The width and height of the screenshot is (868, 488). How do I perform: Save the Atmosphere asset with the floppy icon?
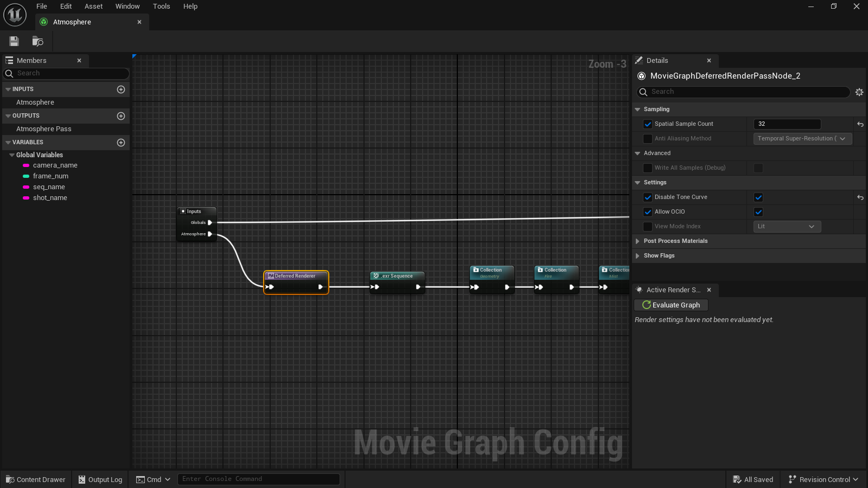click(14, 41)
